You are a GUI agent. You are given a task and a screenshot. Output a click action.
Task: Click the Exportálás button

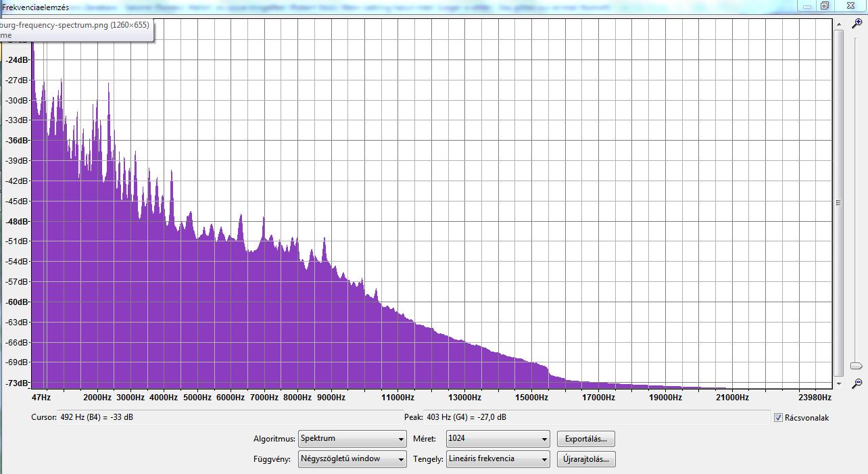click(x=585, y=439)
